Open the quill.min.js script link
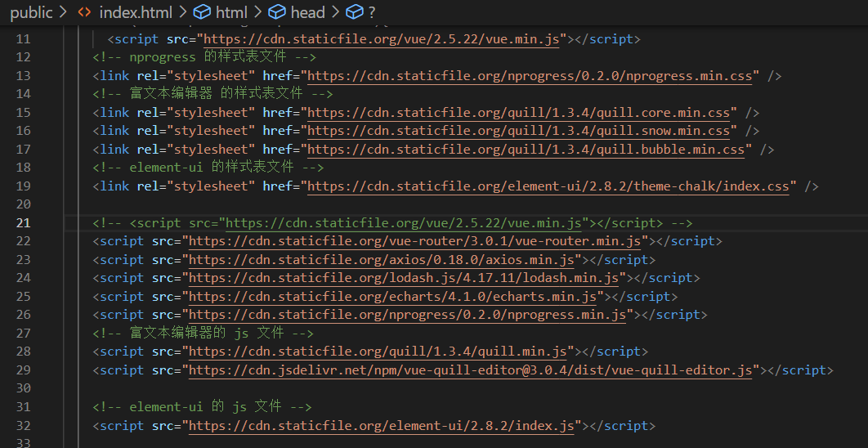 (x=378, y=352)
